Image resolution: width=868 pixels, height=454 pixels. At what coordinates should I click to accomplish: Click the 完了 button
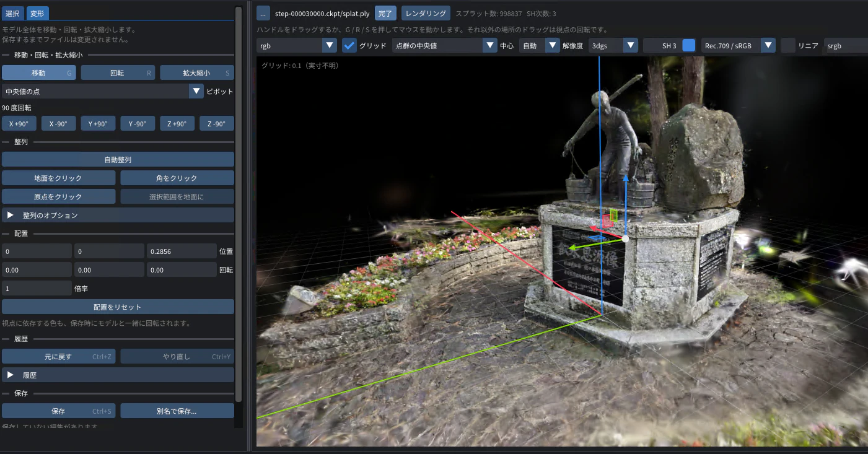(x=385, y=13)
